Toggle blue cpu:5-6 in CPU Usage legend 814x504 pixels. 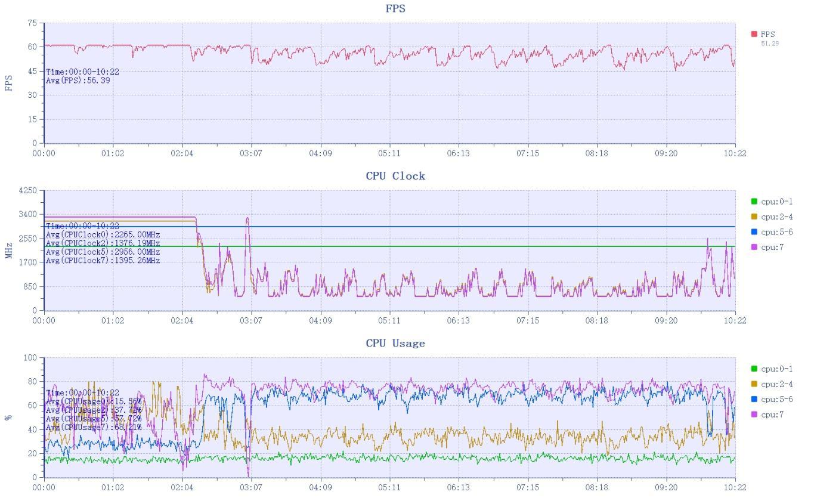[x=754, y=400]
